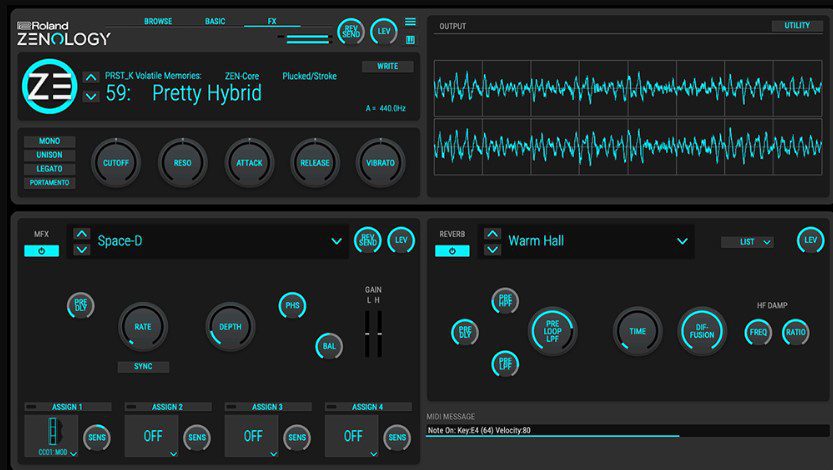833x470 pixels.
Task: Click the top LEV knob next to REV SEND
Action: coord(384,31)
